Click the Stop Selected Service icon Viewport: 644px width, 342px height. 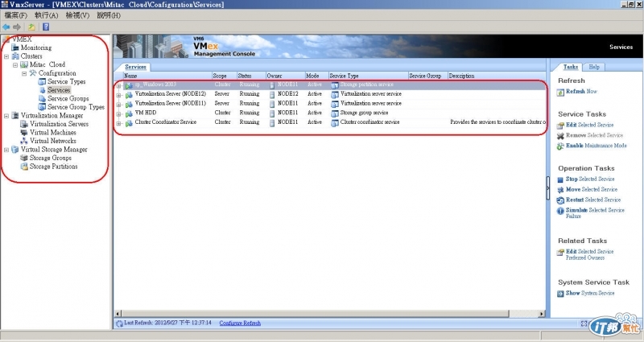point(560,179)
